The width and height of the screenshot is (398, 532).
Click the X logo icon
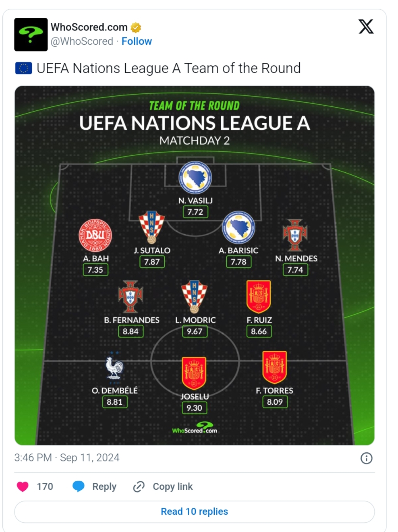[366, 27]
